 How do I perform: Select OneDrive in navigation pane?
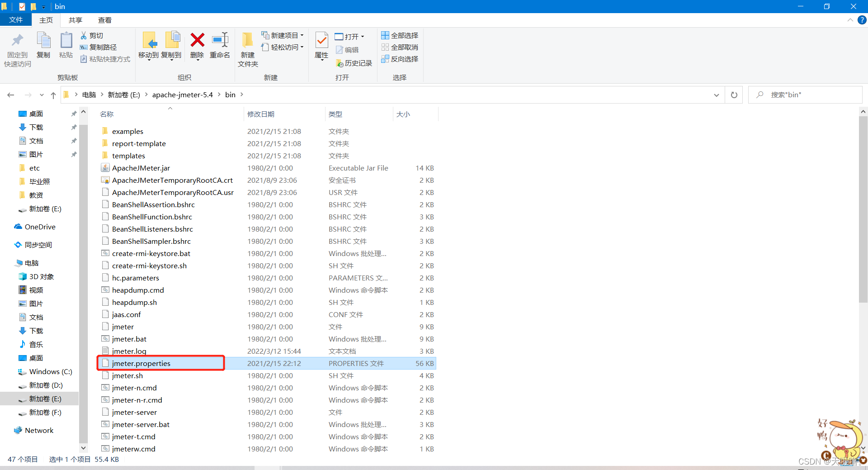35,227
